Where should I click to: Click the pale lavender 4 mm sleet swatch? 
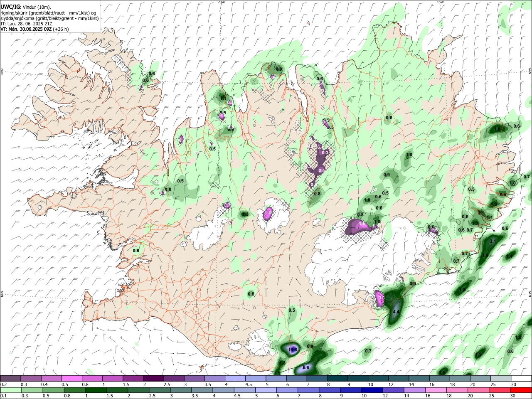tap(235, 379)
